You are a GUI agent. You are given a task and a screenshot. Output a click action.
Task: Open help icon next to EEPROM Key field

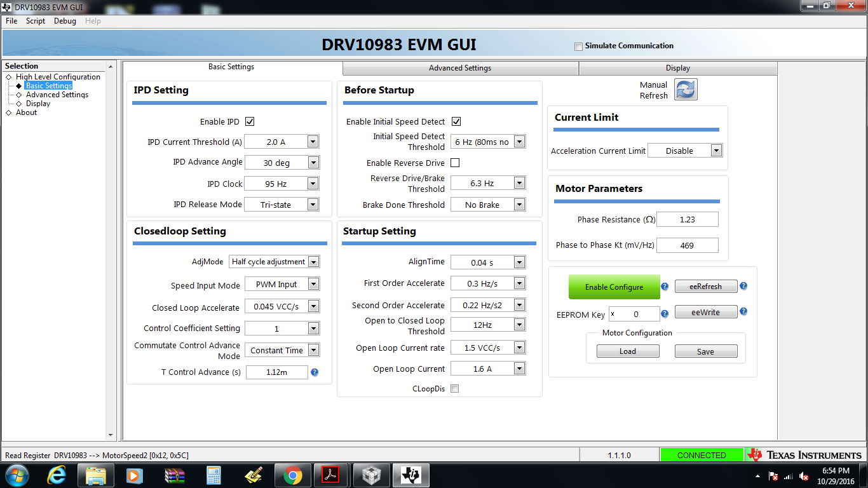(x=665, y=313)
